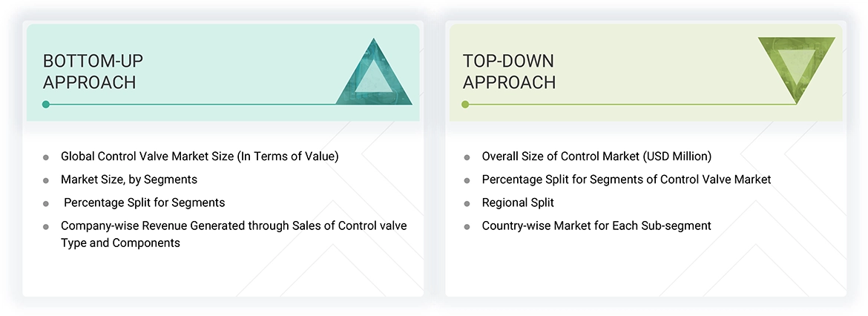Click Percentage Split for Segments of Control Valve Market
The width and height of the screenshot is (868, 316).
click(626, 180)
